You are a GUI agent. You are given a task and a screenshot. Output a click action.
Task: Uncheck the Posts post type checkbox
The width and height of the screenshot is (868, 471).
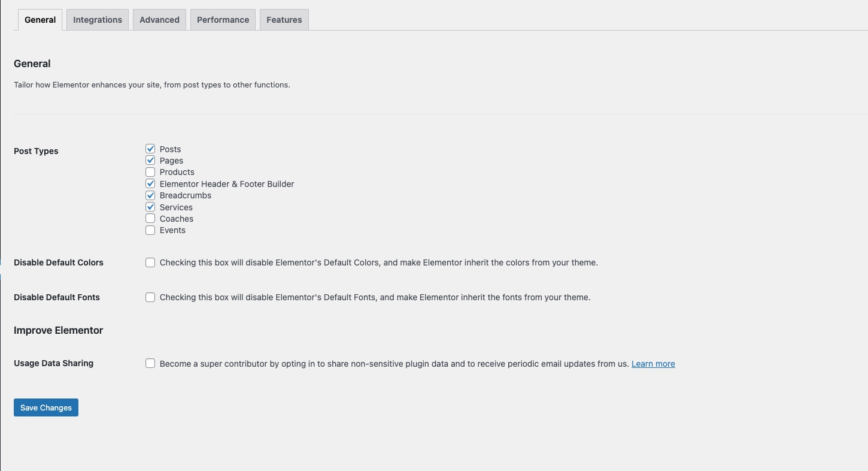[x=150, y=149]
